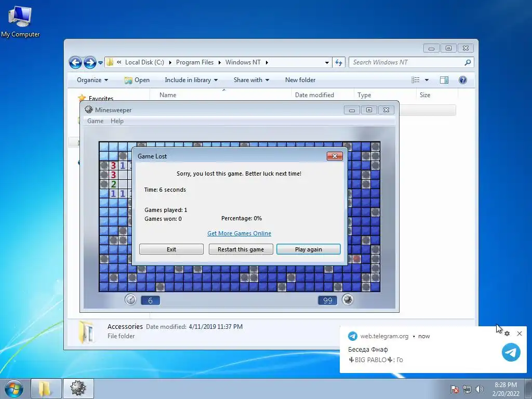Open Minesweeper Game menu
The image size is (532, 399).
pos(95,121)
